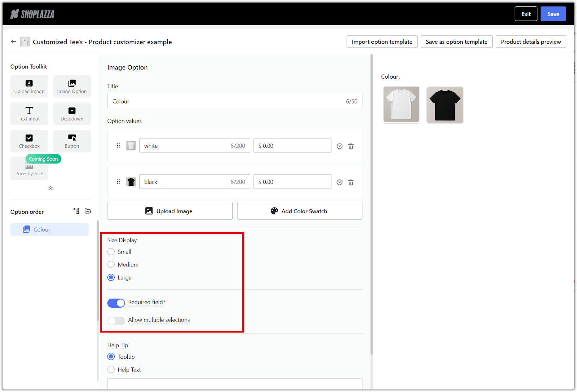577x392 pixels.
Task: Click the Allow multiple selections label
Action: coord(159,320)
